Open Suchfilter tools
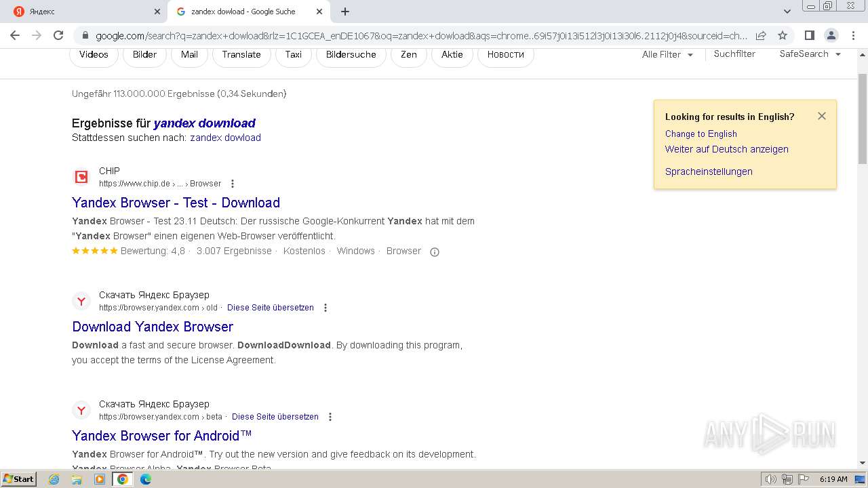Viewport: 868px width, 488px height. click(x=734, y=54)
